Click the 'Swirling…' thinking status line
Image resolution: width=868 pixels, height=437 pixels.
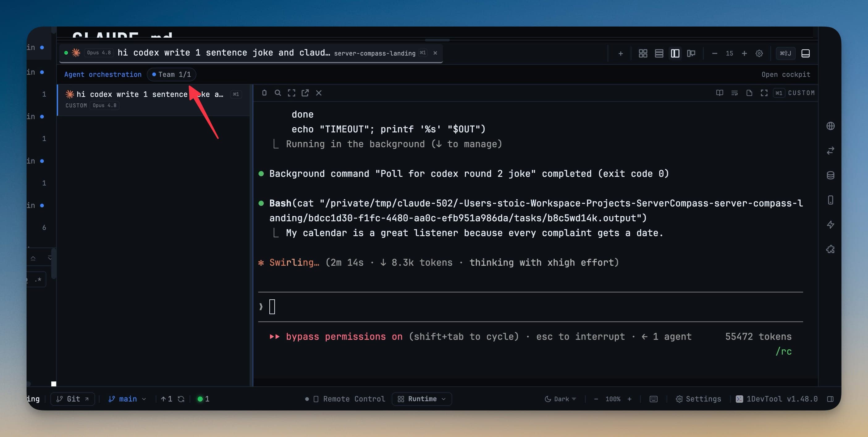click(438, 263)
